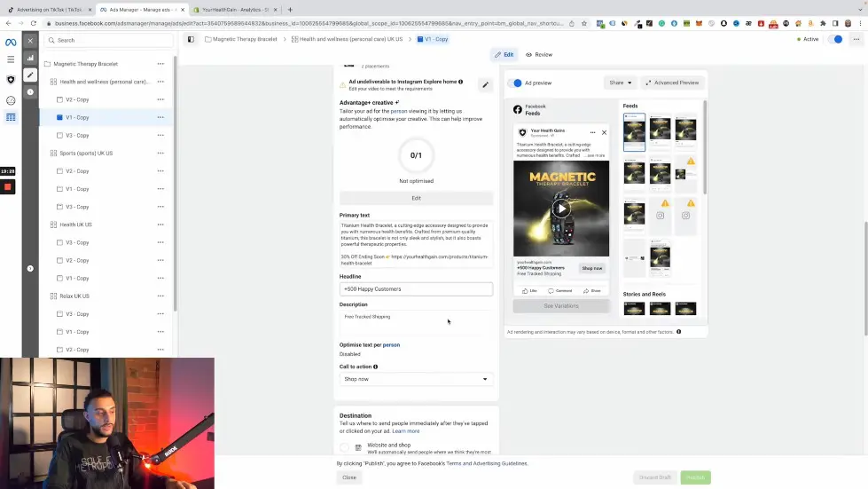Open the Meta logo home icon
The height and width of the screenshot is (489, 868).
click(11, 42)
